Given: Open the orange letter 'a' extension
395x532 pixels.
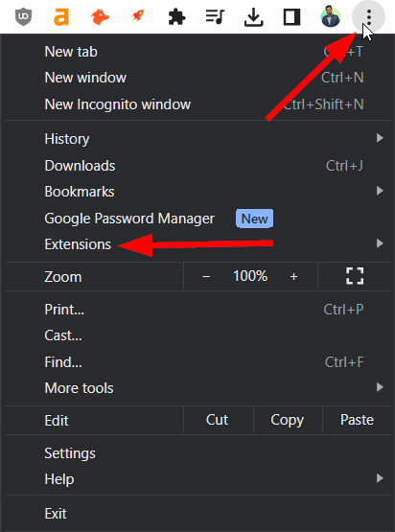Looking at the screenshot, I should [x=61, y=17].
